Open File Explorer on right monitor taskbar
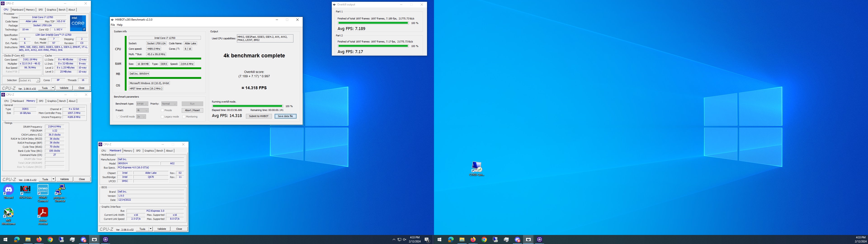Image resolution: width=868 pixels, height=244 pixels. click(462, 240)
